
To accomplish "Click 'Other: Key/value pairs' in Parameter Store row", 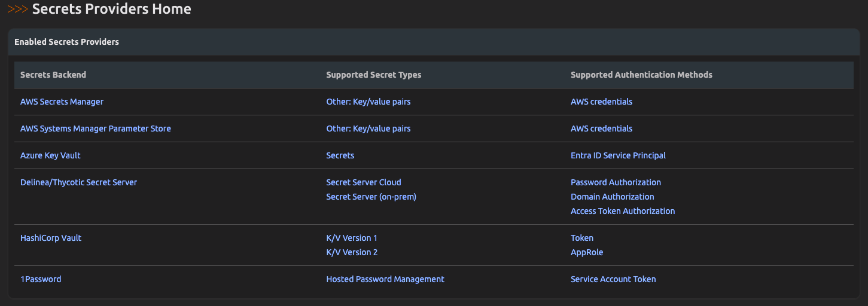I will point(368,128).
